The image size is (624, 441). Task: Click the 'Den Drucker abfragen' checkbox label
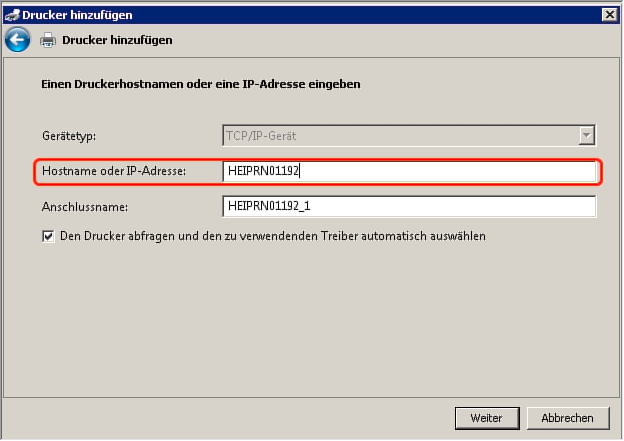272,237
